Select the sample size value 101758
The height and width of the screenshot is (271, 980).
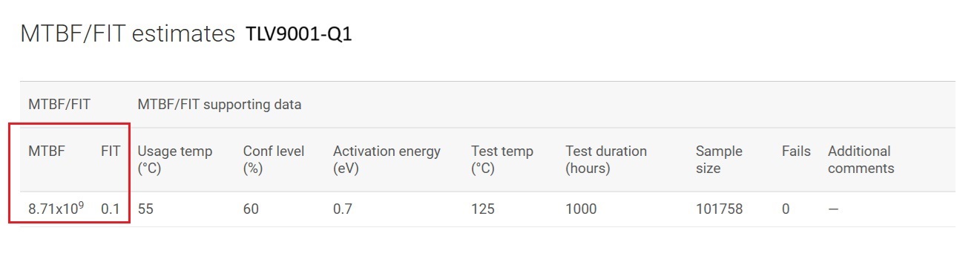click(x=719, y=209)
